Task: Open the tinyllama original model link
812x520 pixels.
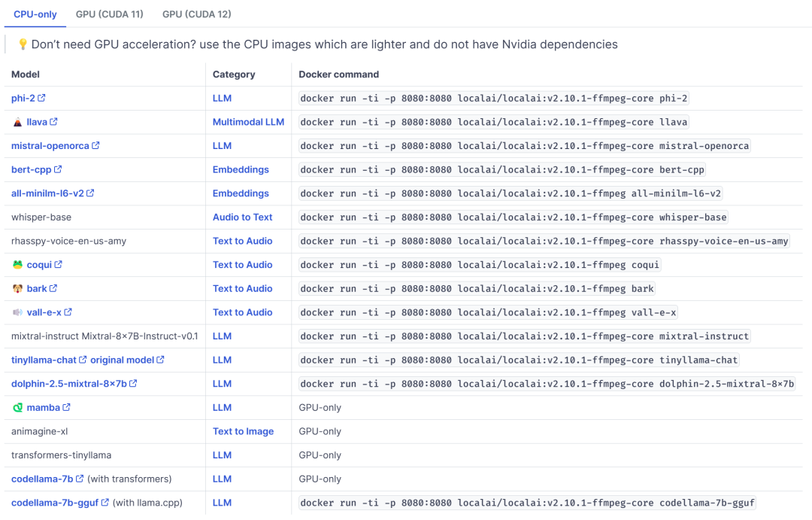Action: pos(123,360)
